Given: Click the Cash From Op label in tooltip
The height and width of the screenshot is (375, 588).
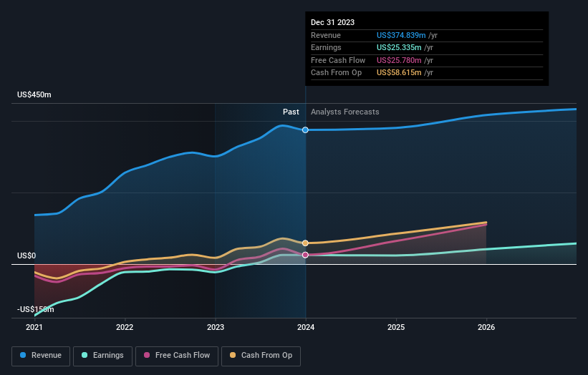Looking at the screenshot, I should pyautogui.click(x=337, y=73).
